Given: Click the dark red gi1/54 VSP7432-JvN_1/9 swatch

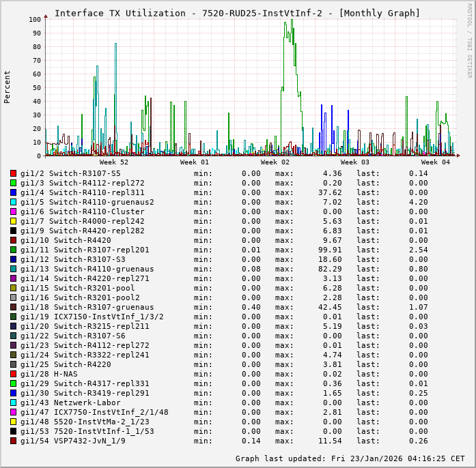Looking at the screenshot, I should [x=13, y=441].
